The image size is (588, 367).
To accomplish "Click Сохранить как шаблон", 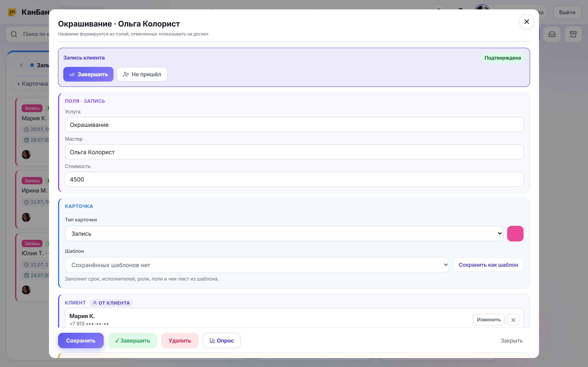I will coord(488,265).
